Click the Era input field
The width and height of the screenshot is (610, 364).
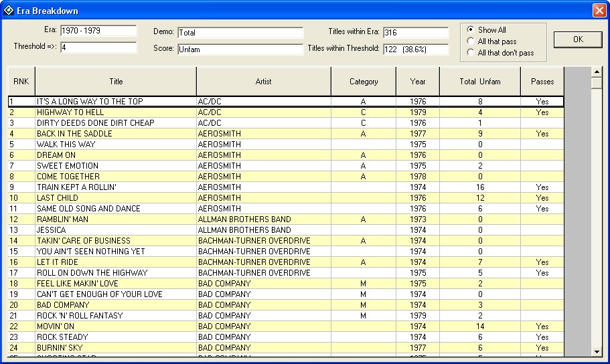(98, 31)
